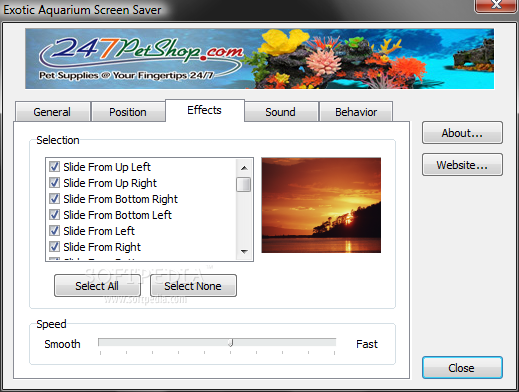Close the settings dialog with Close button

(x=462, y=368)
